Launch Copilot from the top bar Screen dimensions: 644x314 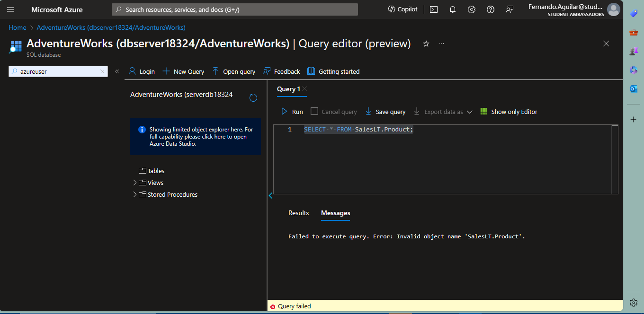[402, 9]
